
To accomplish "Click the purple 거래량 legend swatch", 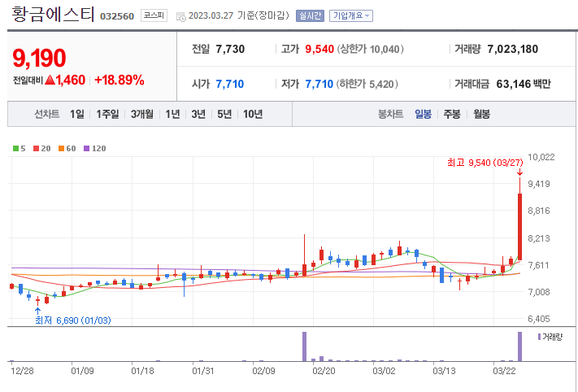I will [539, 337].
